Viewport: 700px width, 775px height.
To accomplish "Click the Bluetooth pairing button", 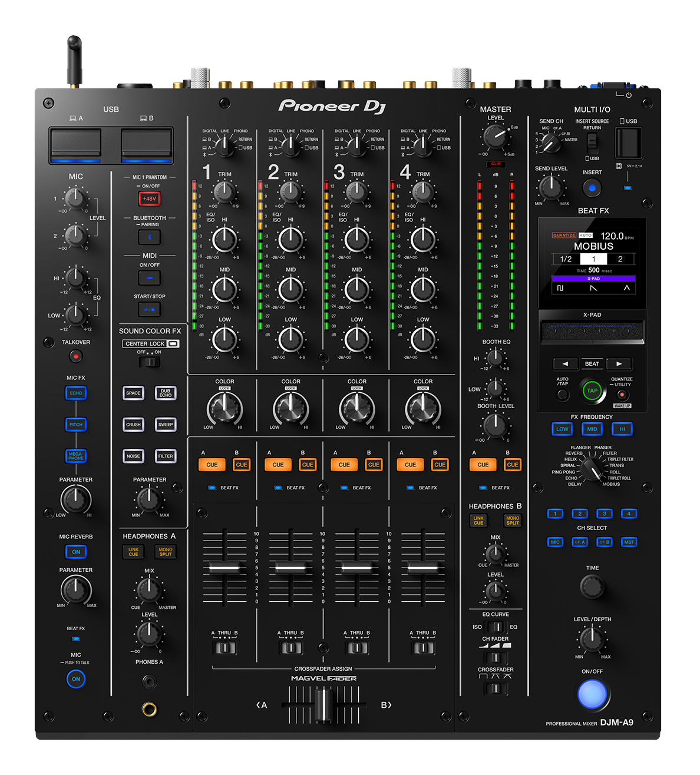I will click(150, 237).
